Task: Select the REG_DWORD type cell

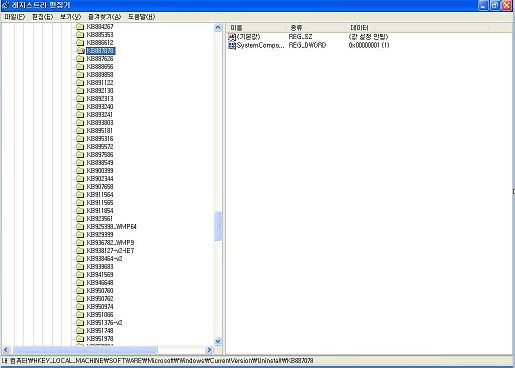Action: [x=307, y=45]
